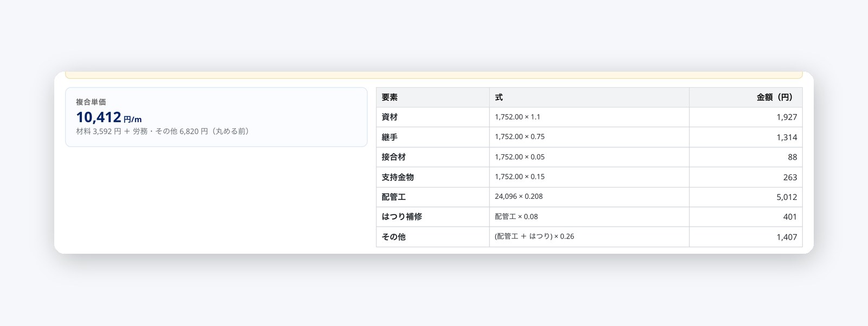The width and height of the screenshot is (868, 326).
Task: Select the 資材 row label
Action: coord(390,117)
